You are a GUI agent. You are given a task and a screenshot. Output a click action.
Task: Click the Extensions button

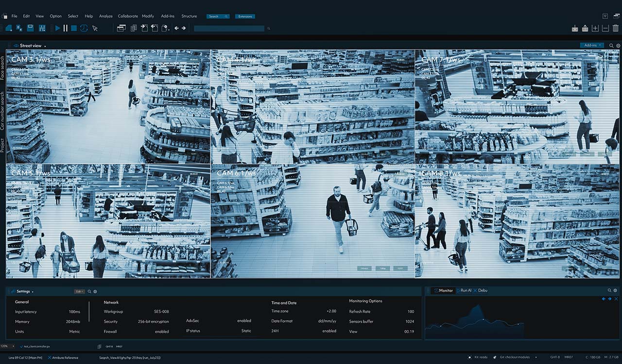click(245, 17)
